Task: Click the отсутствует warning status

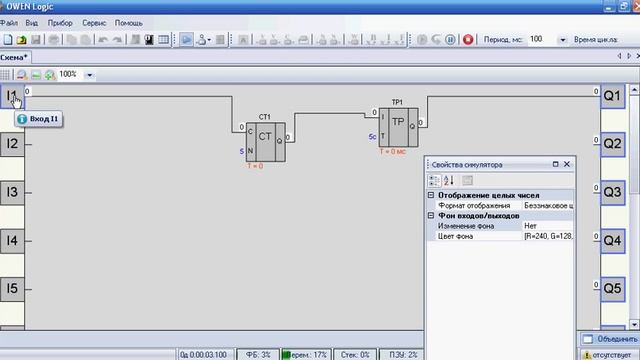Action: [609, 355]
